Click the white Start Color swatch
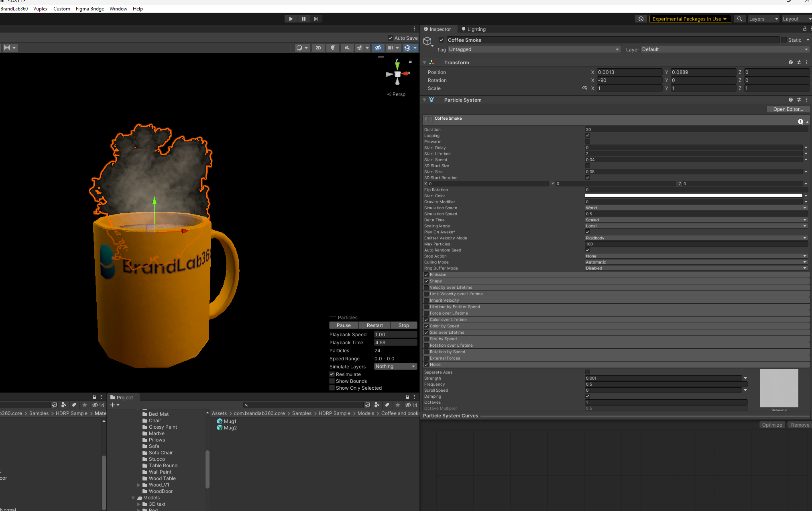 click(693, 196)
